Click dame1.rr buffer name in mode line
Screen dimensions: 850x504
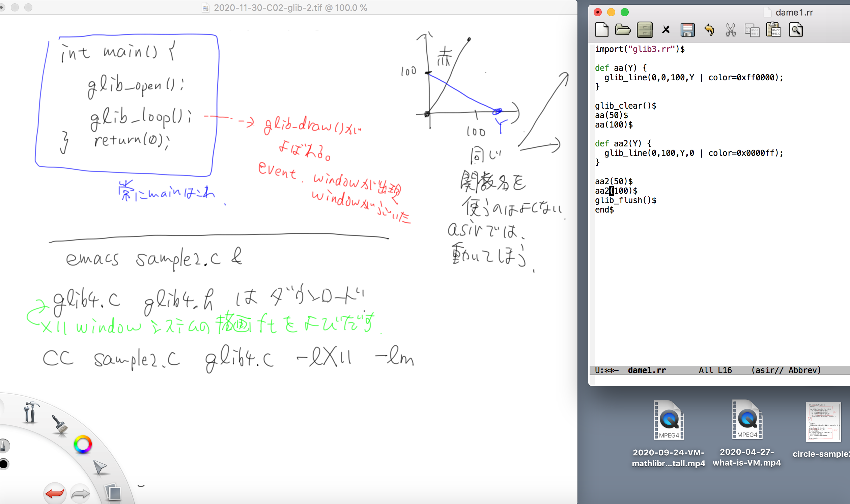[x=647, y=370]
